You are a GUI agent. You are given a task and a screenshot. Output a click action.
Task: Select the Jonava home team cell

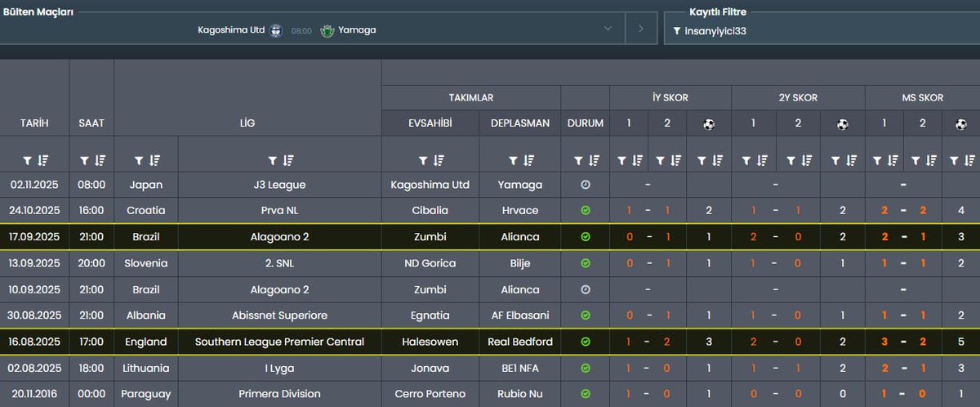click(x=430, y=368)
